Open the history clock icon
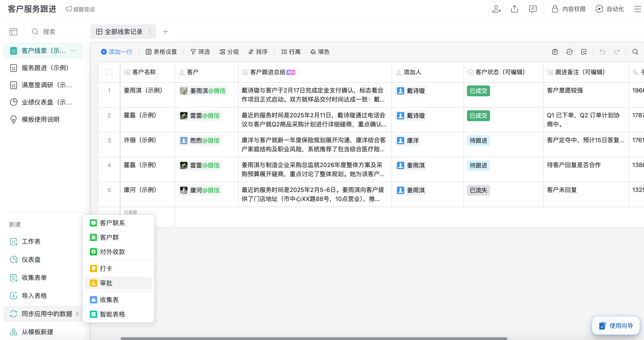The height and width of the screenshot is (340, 644). 569,52
